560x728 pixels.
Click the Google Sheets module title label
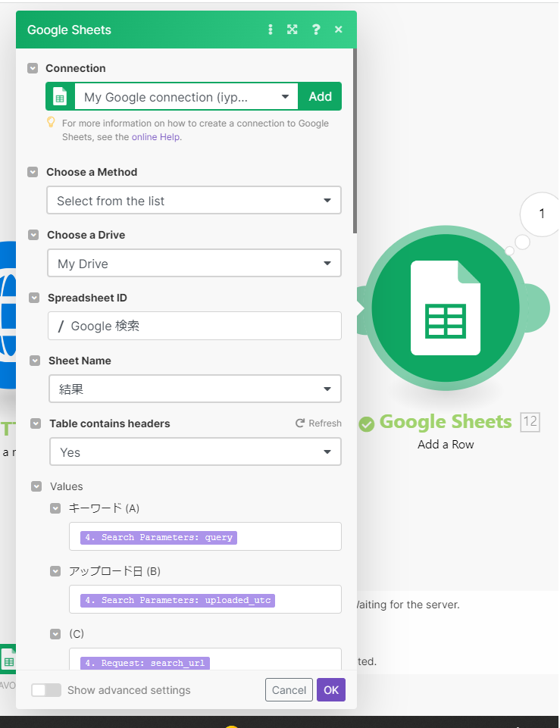446,421
